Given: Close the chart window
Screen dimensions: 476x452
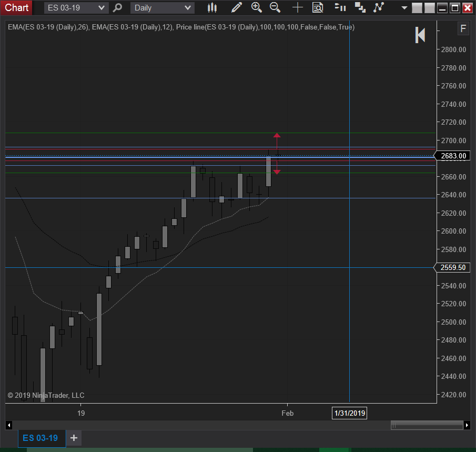Looking at the screenshot, I should [x=468, y=8].
